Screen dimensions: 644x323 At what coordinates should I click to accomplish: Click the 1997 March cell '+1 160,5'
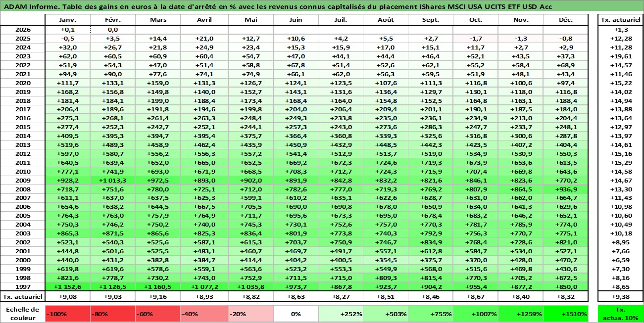(x=158, y=286)
